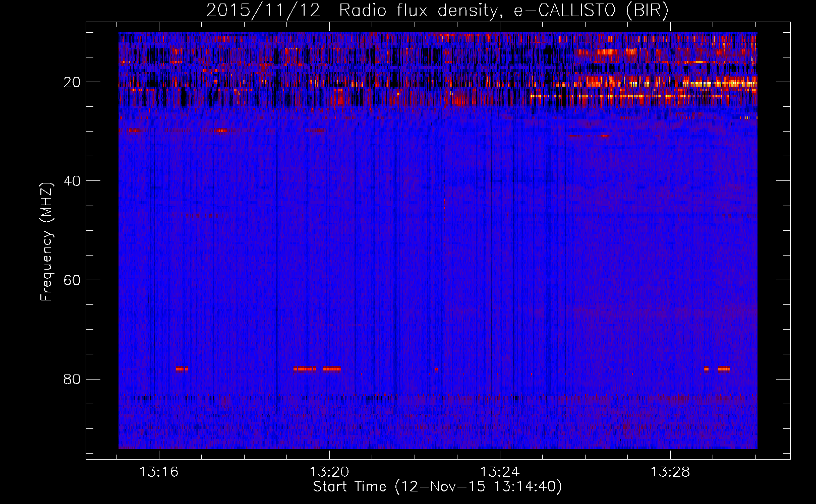Click the 20 frequency tick label

73,82
